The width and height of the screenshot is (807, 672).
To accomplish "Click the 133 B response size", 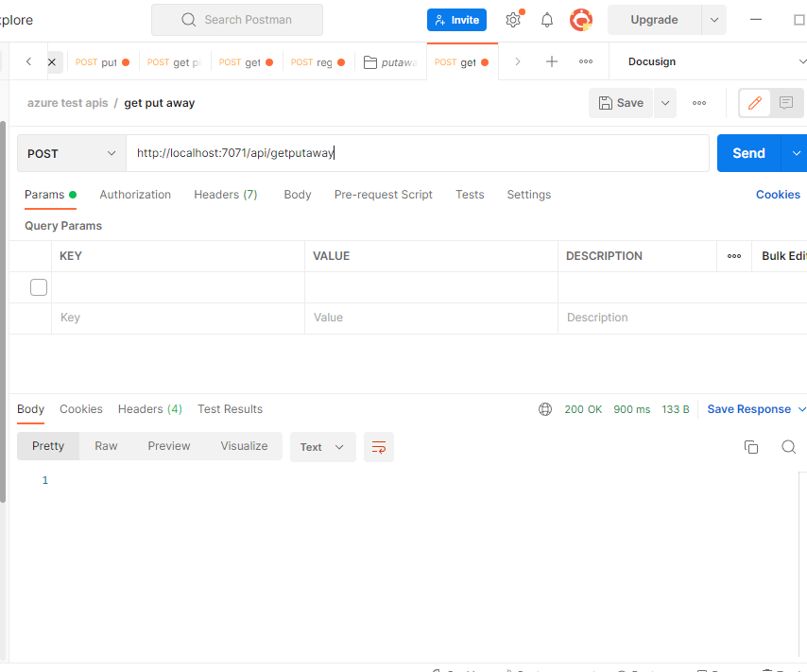I will 676,409.
